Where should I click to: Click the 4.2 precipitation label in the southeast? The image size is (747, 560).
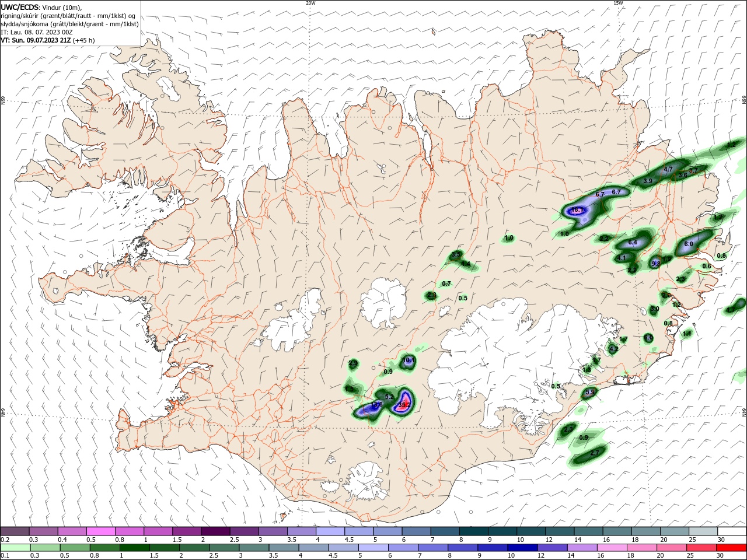(x=613, y=349)
